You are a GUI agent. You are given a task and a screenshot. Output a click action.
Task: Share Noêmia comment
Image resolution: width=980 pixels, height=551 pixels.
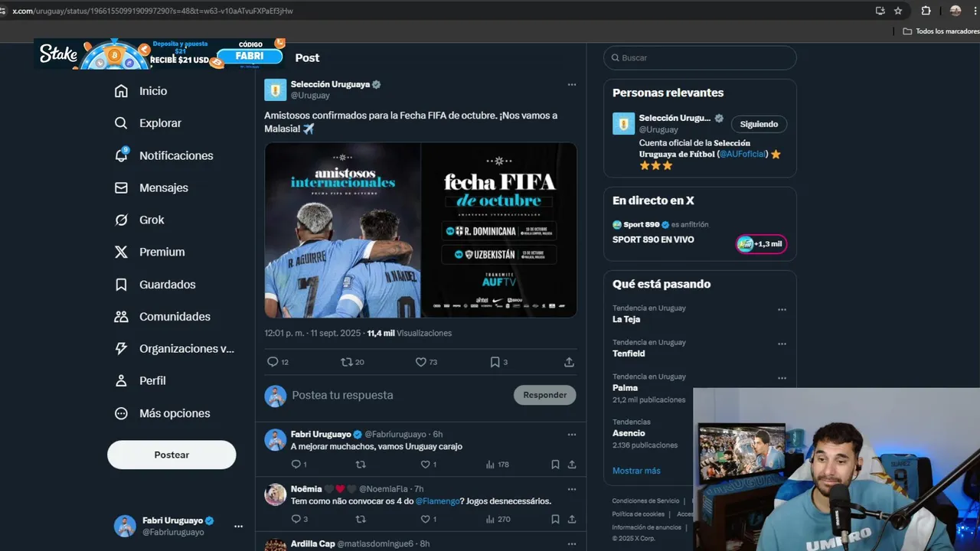571,519
